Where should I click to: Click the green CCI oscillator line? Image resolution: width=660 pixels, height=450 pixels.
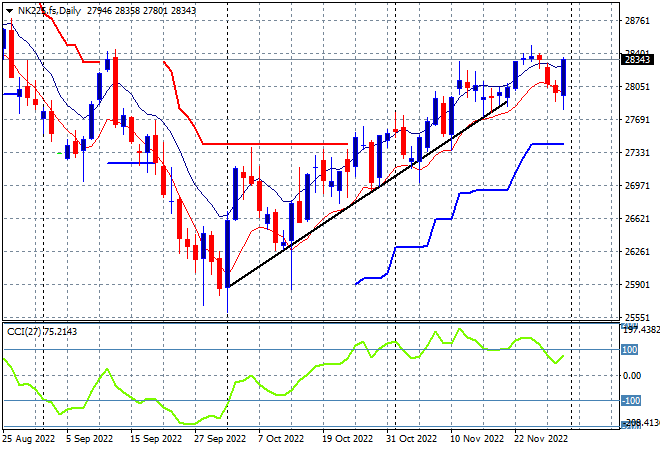pyautogui.click(x=283, y=376)
